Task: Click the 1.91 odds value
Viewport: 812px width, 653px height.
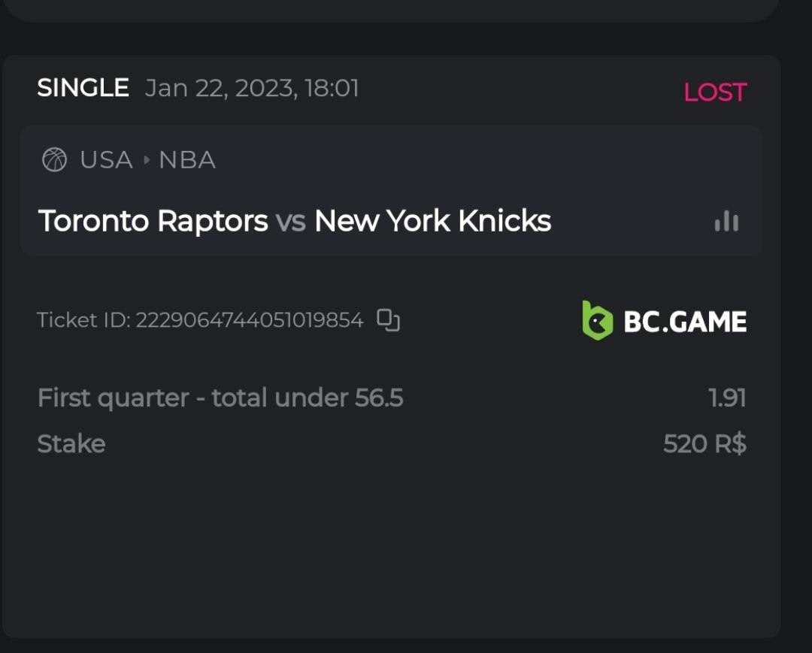Action: 727,398
